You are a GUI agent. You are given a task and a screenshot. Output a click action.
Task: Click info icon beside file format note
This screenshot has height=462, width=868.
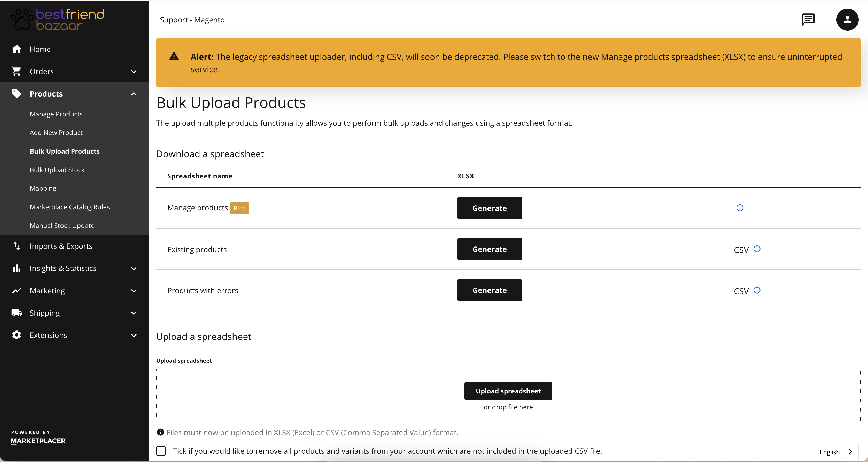pos(160,432)
